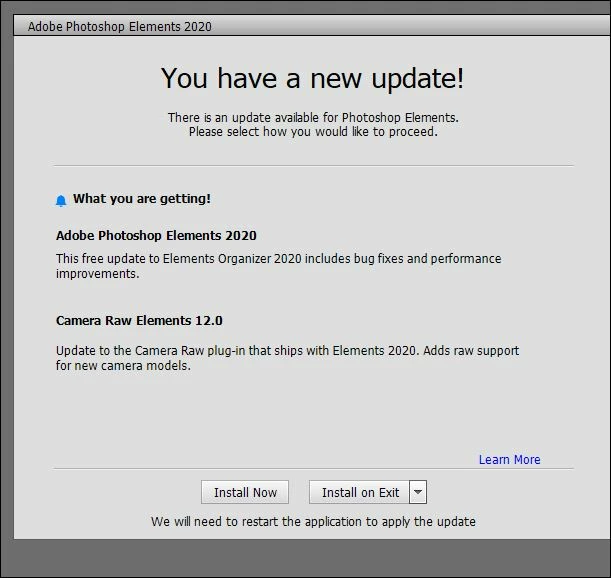Click the blue notification bell icon
The height and width of the screenshot is (578, 611).
point(61,200)
